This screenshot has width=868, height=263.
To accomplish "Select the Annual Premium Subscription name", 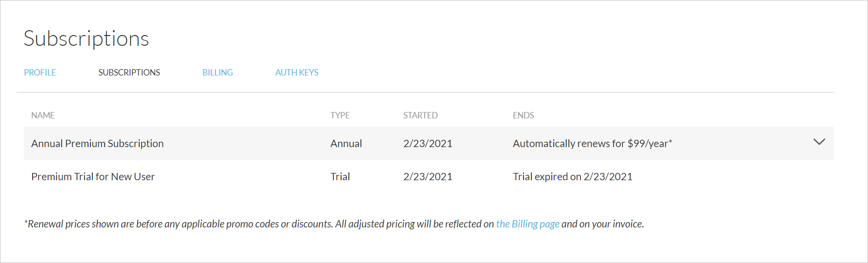I will [97, 144].
